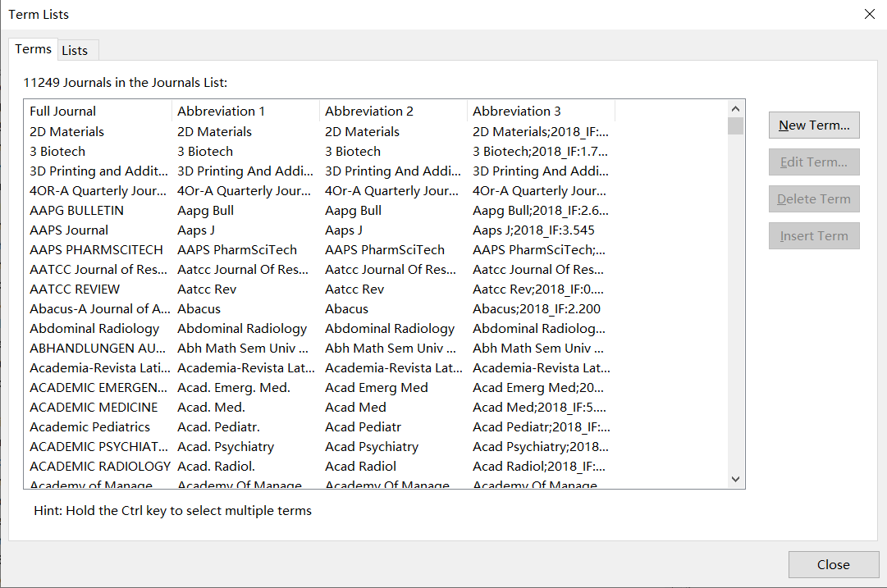This screenshot has width=887, height=588.
Task: Click Acad Radiol in Abbreviation 2 column
Action: [x=360, y=467]
